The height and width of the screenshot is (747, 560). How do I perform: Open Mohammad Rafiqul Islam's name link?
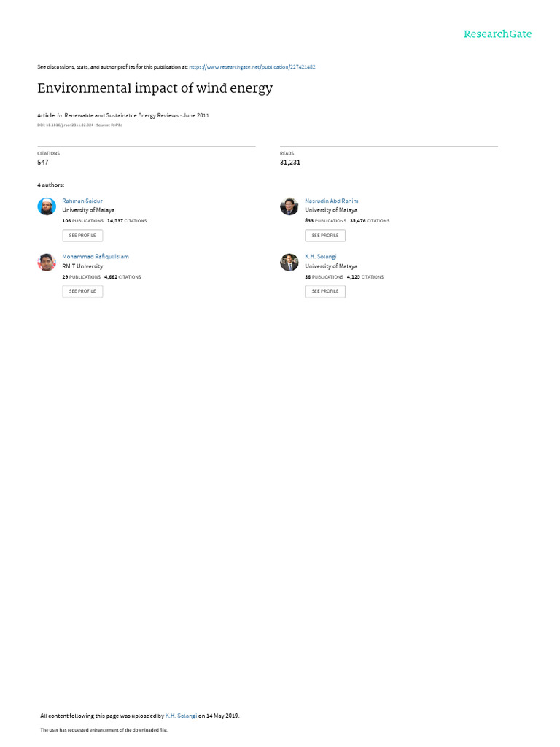(96, 256)
